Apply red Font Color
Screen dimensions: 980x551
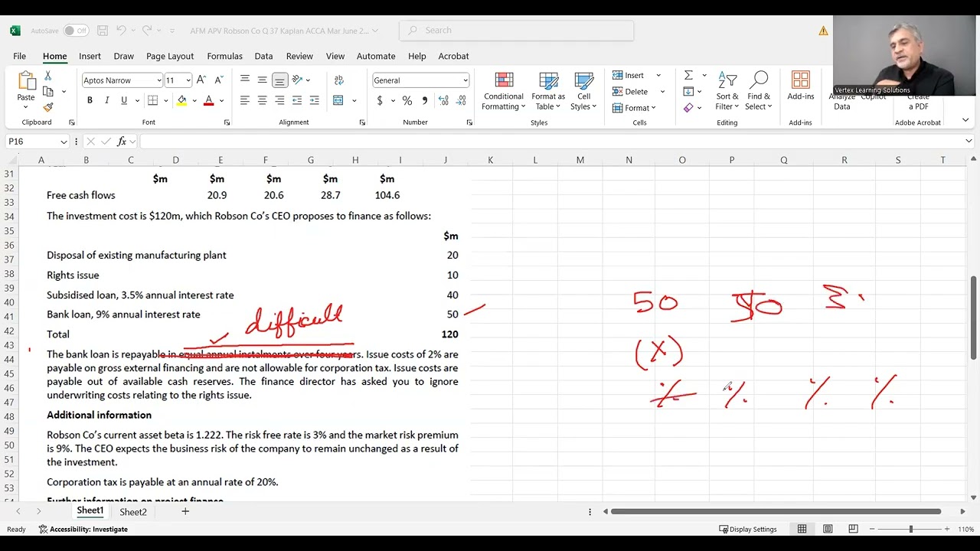[x=208, y=101]
